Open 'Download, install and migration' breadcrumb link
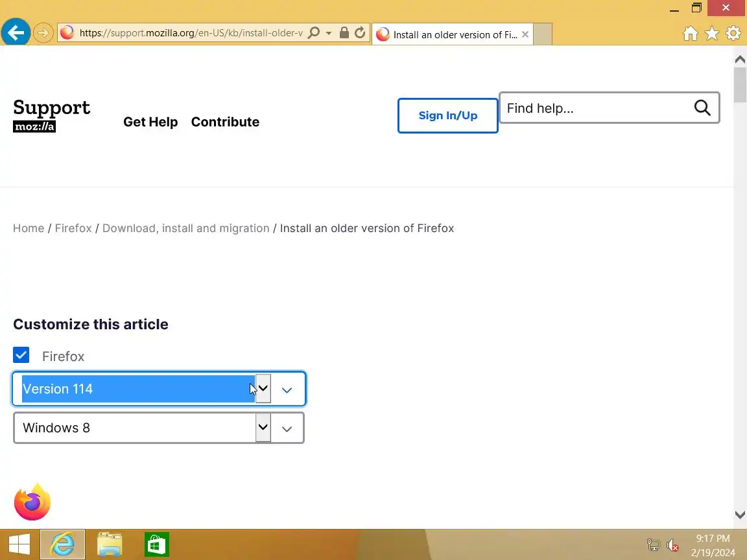The width and height of the screenshot is (747, 560). (186, 228)
